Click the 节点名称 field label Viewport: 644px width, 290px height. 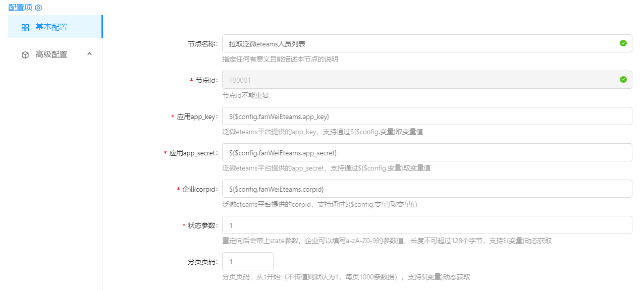(x=202, y=44)
